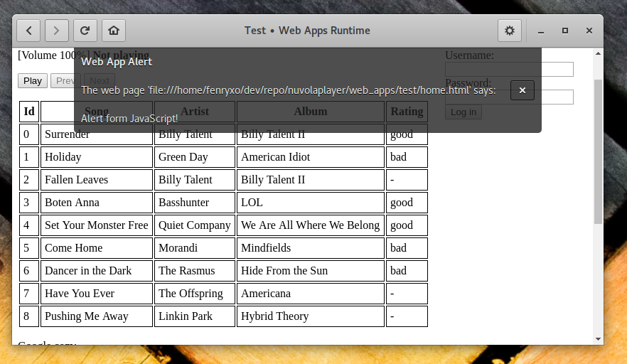
Task: Click the 'Hybrid Theory' album cell
Action: [311, 316]
